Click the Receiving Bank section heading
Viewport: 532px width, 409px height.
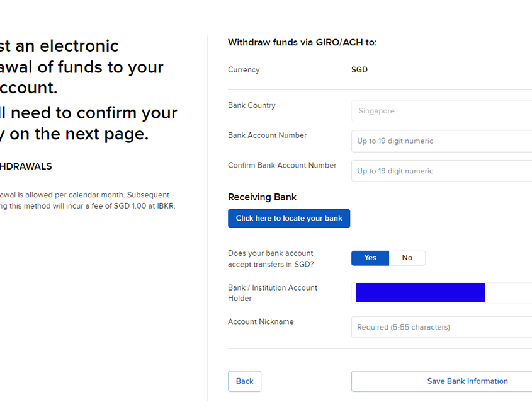pos(262,197)
